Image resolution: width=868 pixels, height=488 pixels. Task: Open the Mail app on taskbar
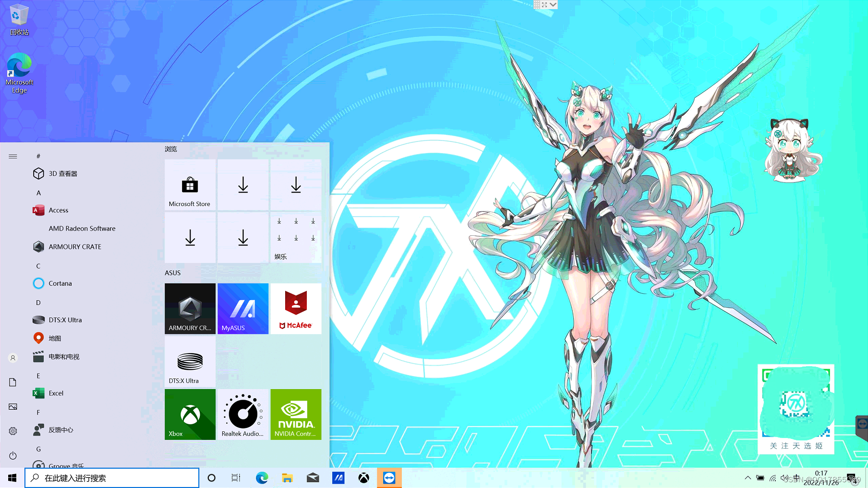pos(313,478)
